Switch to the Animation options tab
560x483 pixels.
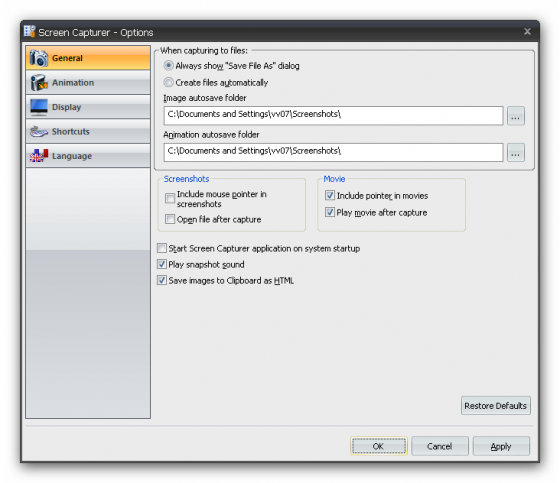[88, 83]
